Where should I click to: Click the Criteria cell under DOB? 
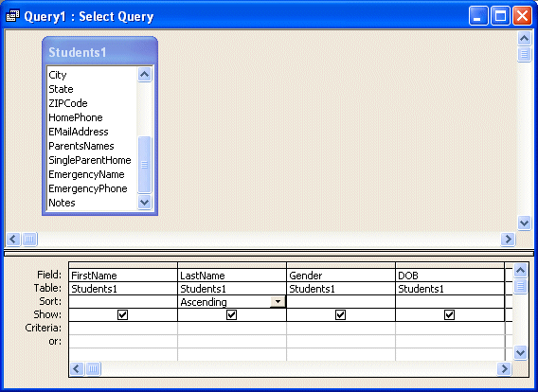click(450, 329)
